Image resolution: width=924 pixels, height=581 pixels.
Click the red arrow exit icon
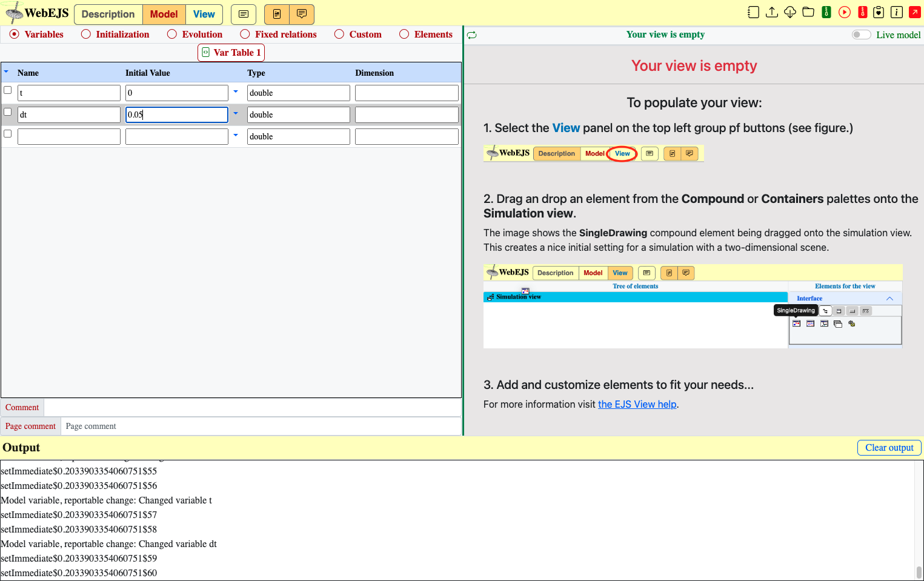(x=915, y=12)
